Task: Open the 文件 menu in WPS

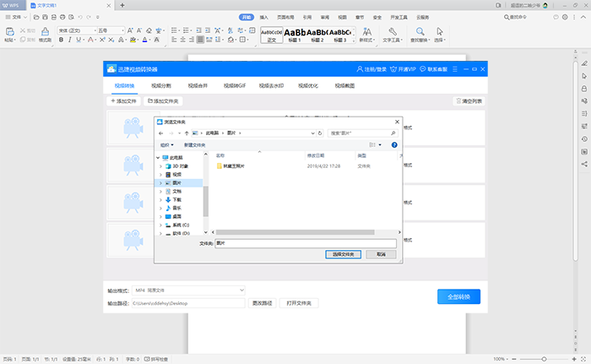Action: tap(16, 17)
